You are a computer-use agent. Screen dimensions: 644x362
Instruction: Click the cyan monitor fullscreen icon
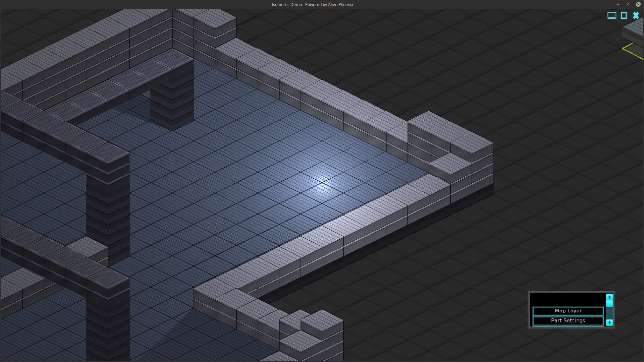pos(611,15)
